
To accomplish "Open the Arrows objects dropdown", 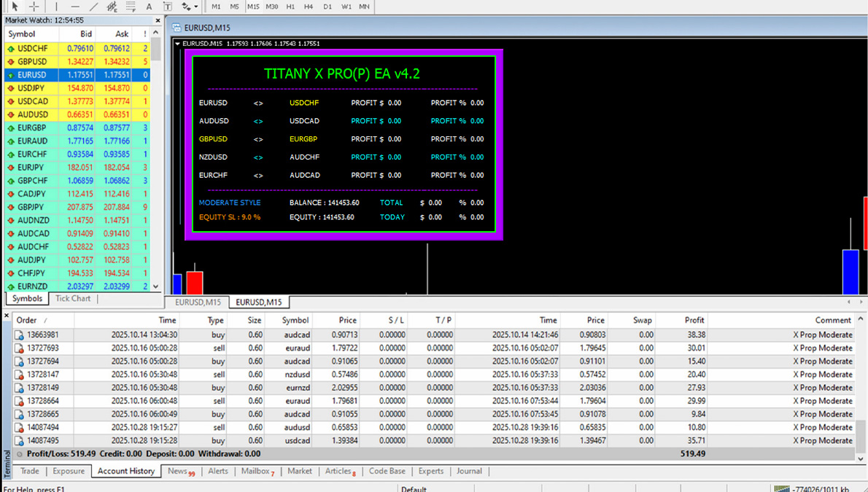I will (189, 7).
